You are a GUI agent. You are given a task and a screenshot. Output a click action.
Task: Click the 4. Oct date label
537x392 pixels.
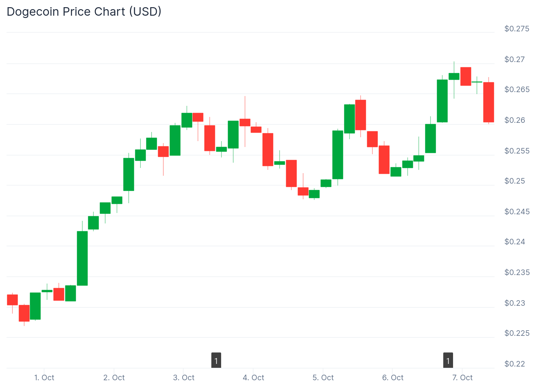(253, 378)
